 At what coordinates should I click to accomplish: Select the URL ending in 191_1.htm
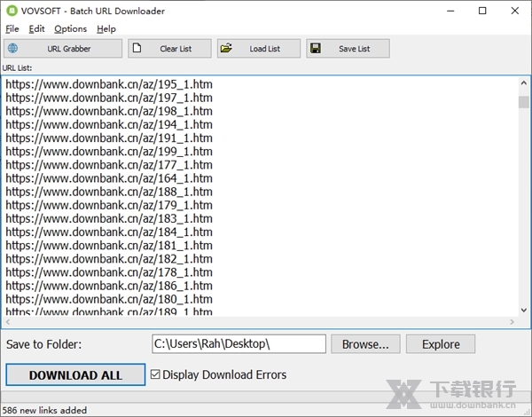click(x=109, y=138)
